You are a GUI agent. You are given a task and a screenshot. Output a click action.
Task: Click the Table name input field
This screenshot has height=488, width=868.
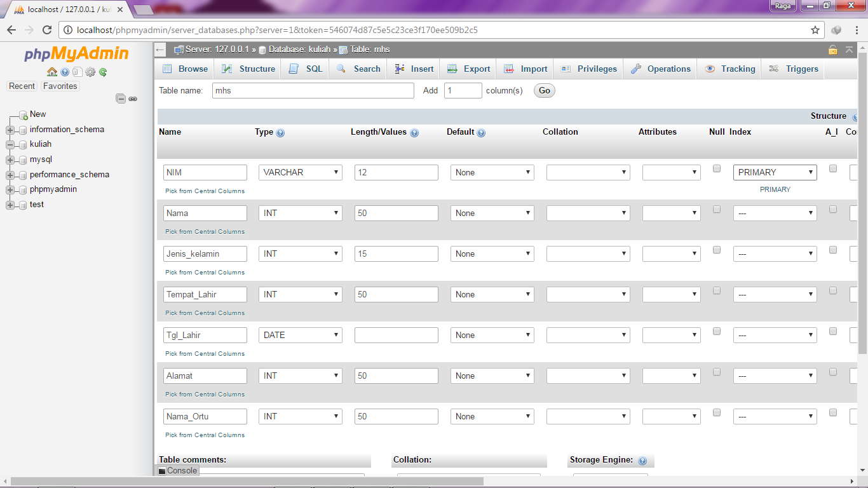coord(313,91)
